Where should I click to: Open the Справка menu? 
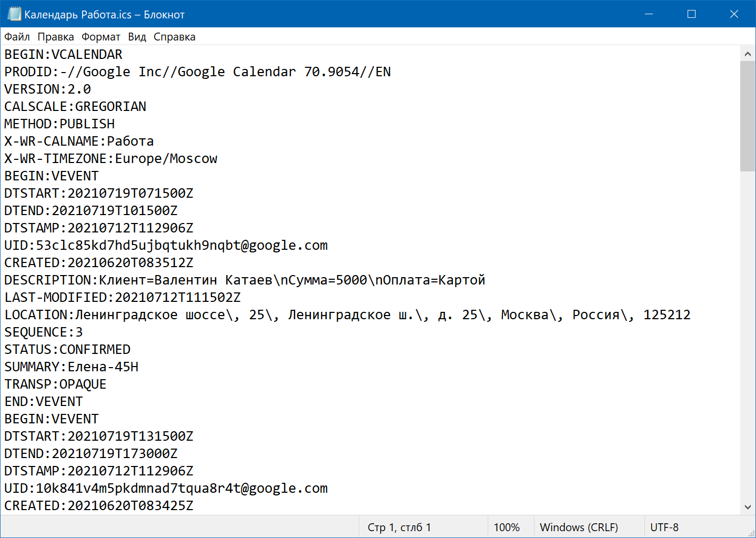[x=175, y=37]
